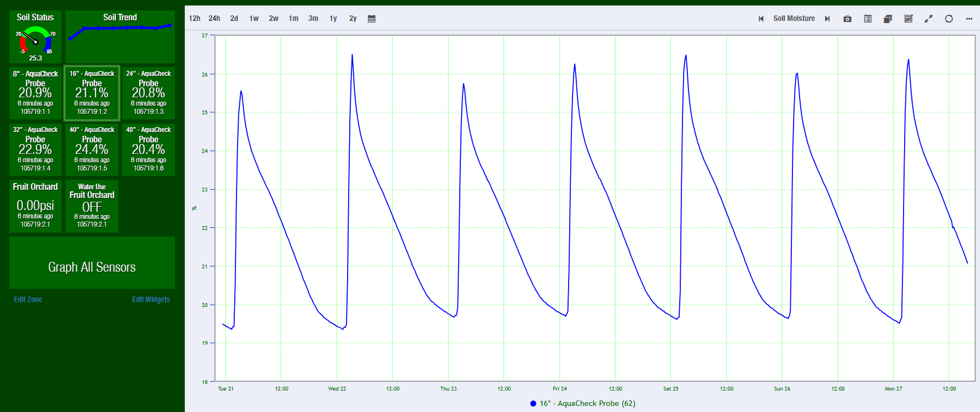Select the 2w time range
980x412 pixels.
click(x=274, y=18)
